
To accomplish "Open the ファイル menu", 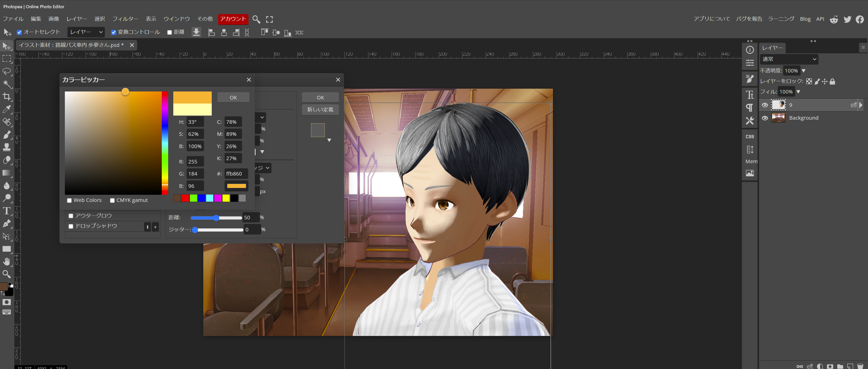I will click(x=13, y=19).
